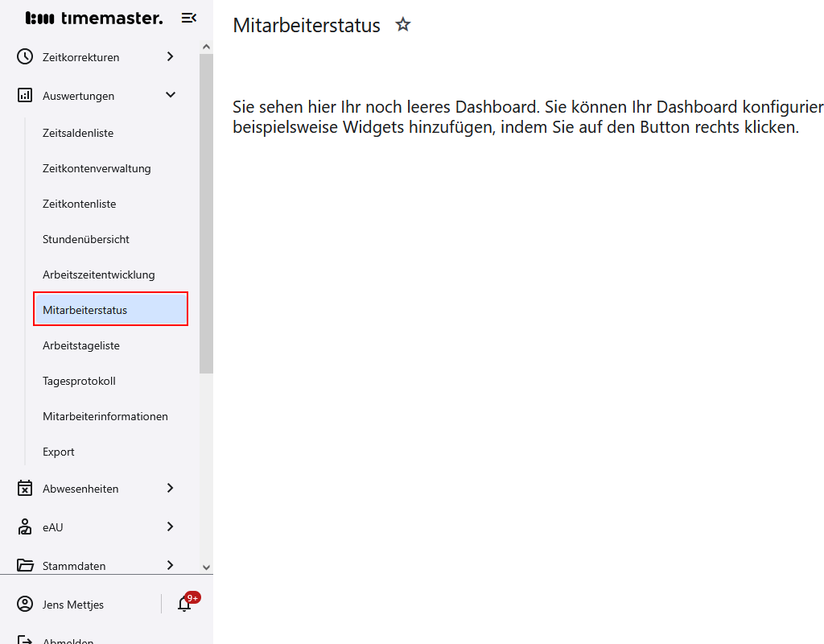Select the Abwesenheiten calendar icon

(x=23, y=488)
